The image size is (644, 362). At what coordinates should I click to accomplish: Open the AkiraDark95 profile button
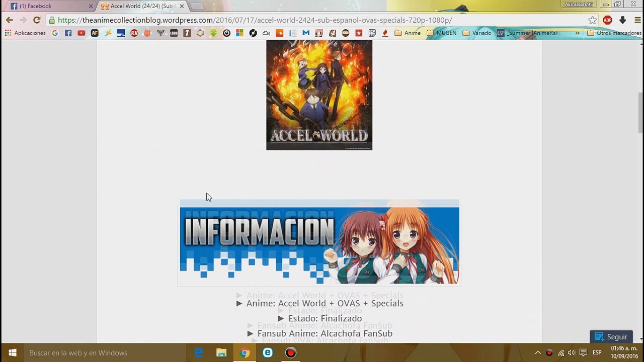pos(579,5)
